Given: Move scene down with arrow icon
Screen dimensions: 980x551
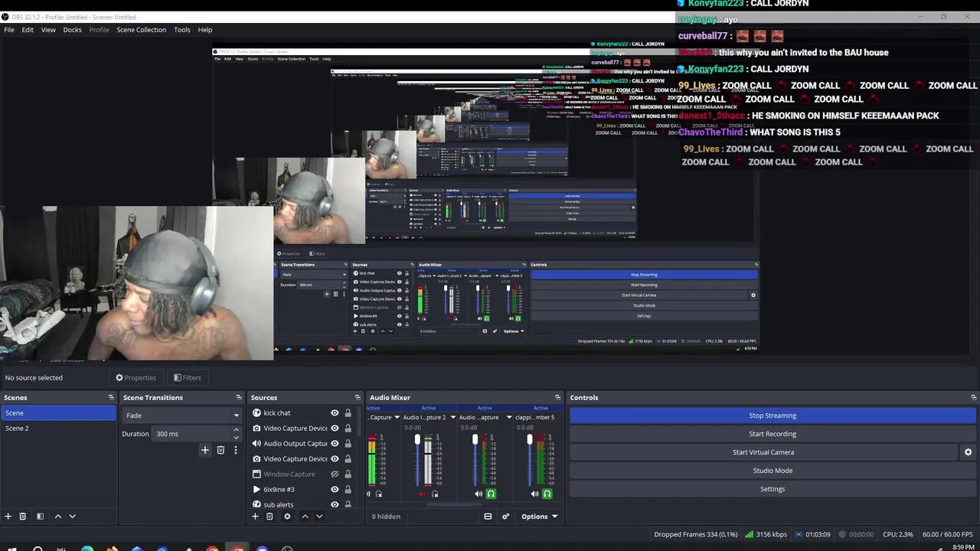Looking at the screenshot, I should click(x=73, y=517).
